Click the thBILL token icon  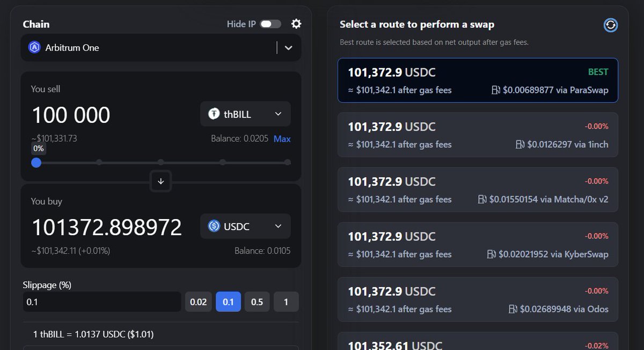(215, 114)
